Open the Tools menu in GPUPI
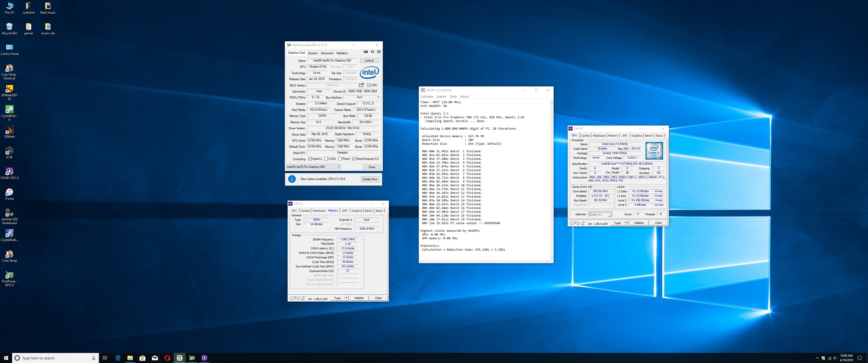 point(453,97)
